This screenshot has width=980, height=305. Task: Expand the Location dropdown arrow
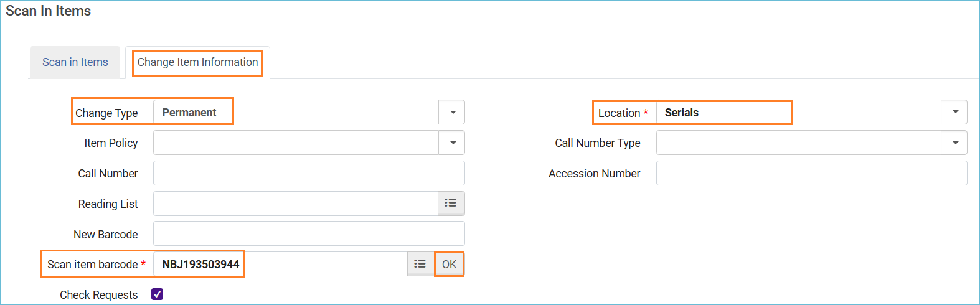[955, 113]
